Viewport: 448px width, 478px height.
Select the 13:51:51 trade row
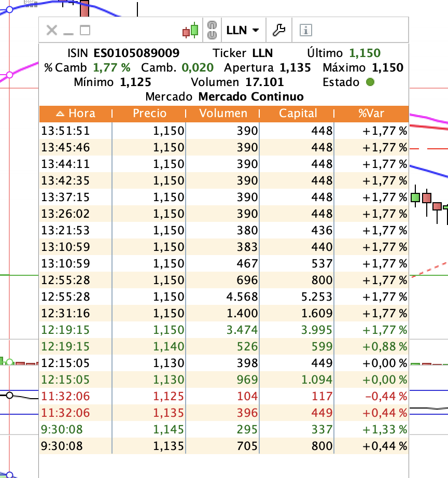coord(223,131)
